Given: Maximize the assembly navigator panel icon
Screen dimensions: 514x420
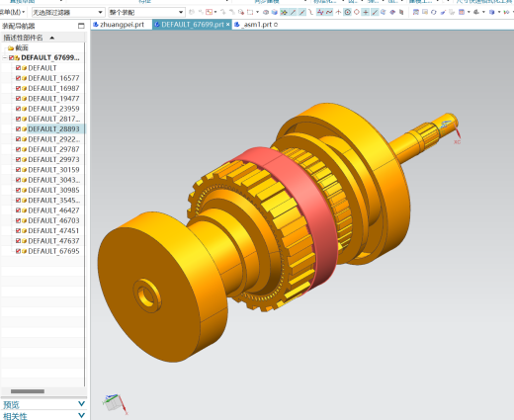Looking at the screenshot, I should click(x=81, y=26).
